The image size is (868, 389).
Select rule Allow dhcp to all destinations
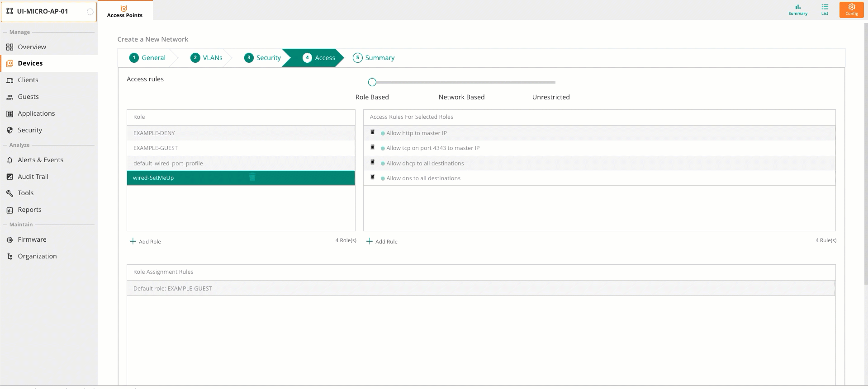point(599,163)
